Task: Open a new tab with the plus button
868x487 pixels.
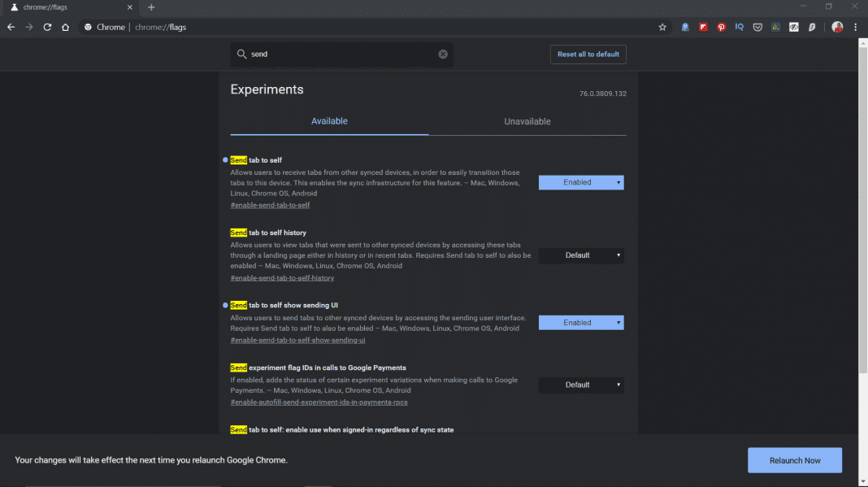Action: 151,7
